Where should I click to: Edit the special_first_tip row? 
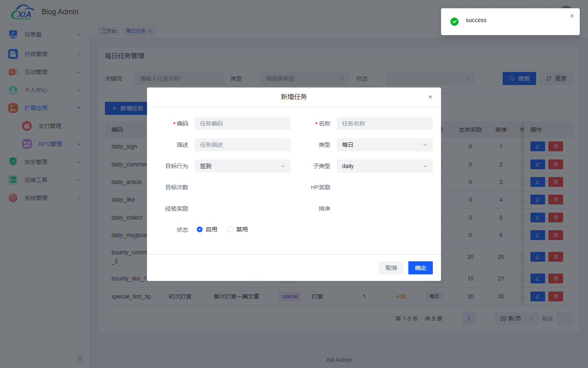(537, 296)
